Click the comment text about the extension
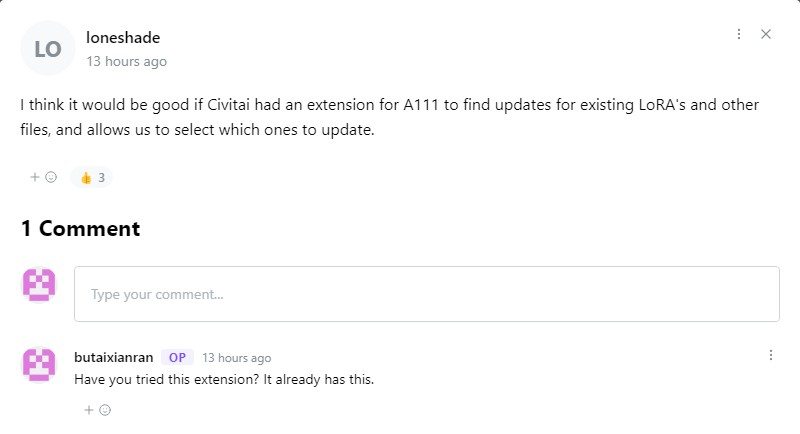 point(224,379)
